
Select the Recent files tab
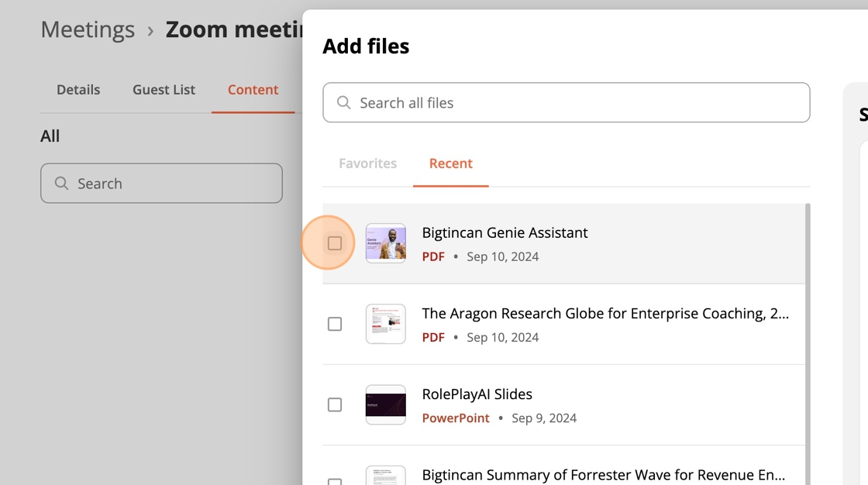(x=450, y=163)
